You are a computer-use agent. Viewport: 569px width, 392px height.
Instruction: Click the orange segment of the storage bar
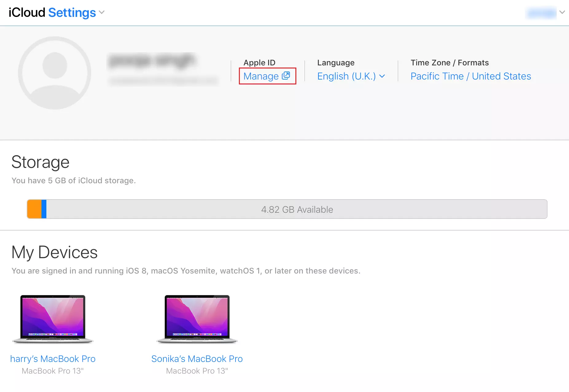[x=34, y=209]
